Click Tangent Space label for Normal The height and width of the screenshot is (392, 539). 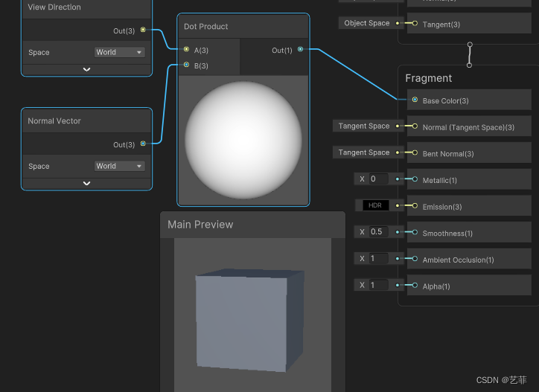click(364, 126)
